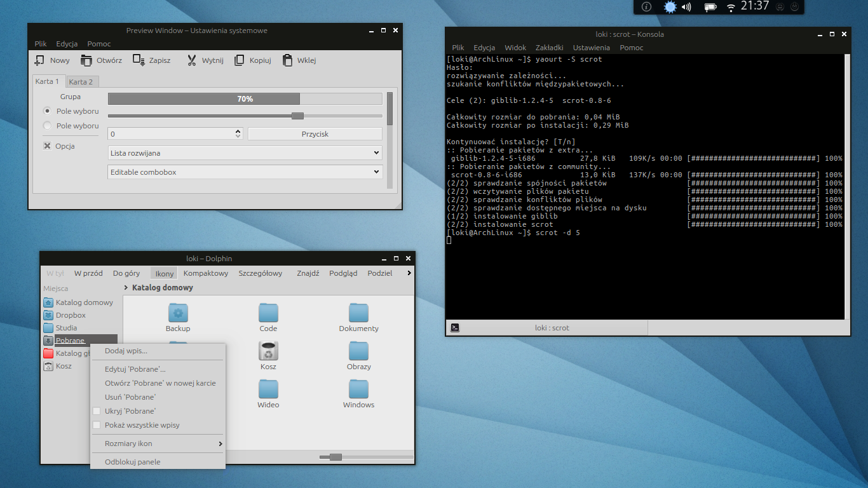The width and height of the screenshot is (868, 488).
Task: Click the Wi-Fi network icon in tray
Action: (731, 7)
